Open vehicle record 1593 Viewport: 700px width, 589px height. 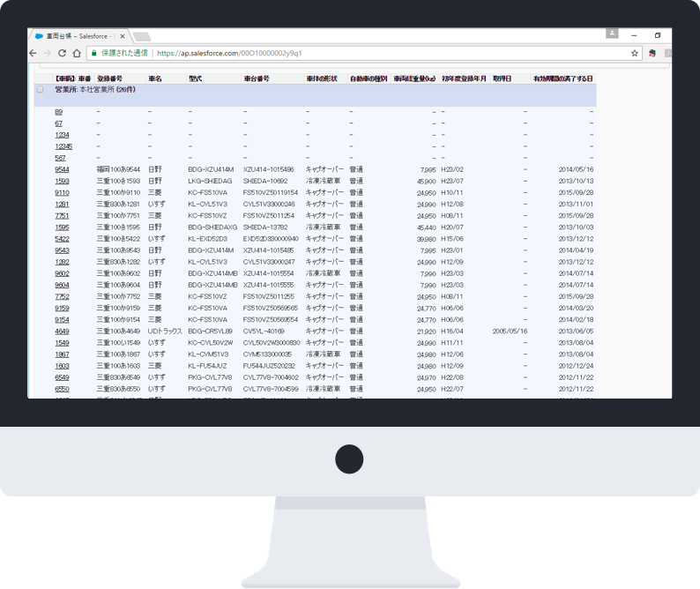pyautogui.click(x=62, y=182)
